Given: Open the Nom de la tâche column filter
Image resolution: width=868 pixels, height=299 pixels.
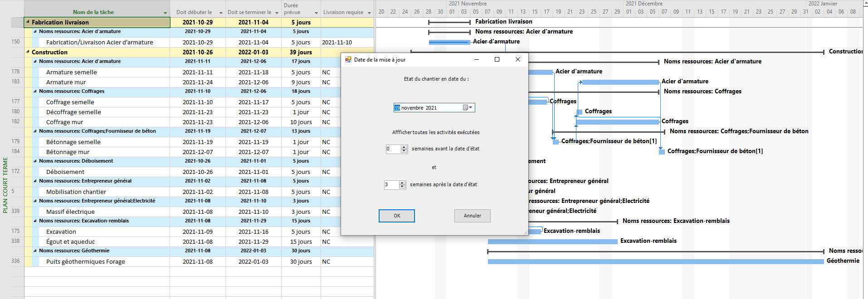Looking at the screenshot, I should (165, 13).
